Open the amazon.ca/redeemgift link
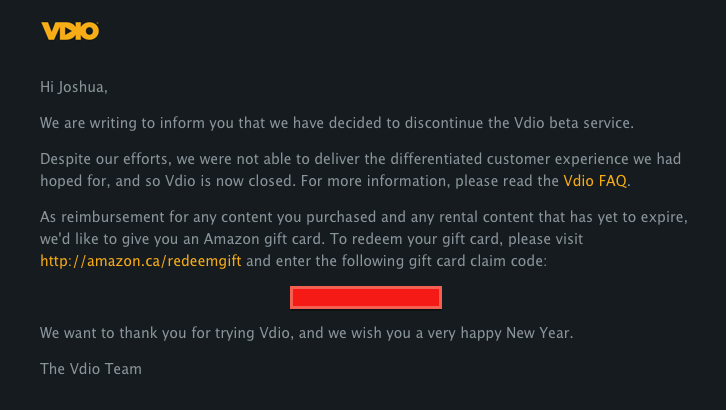 click(x=141, y=261)
